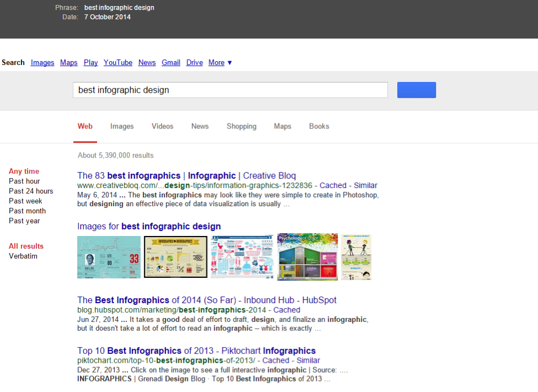The width and height of the screenshot is (538, 392).
Task: Click the blue search button
Action: pyautogui.click(x=417, y=90)
